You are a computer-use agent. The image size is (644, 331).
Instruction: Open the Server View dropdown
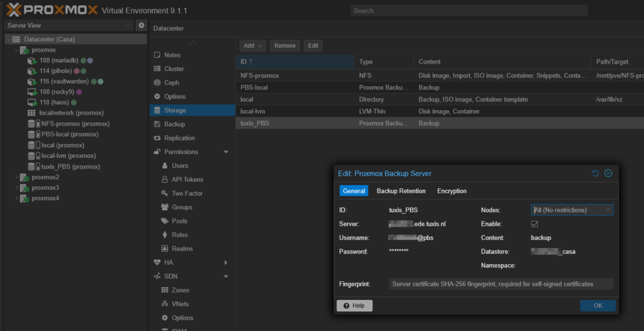point(69,26)
